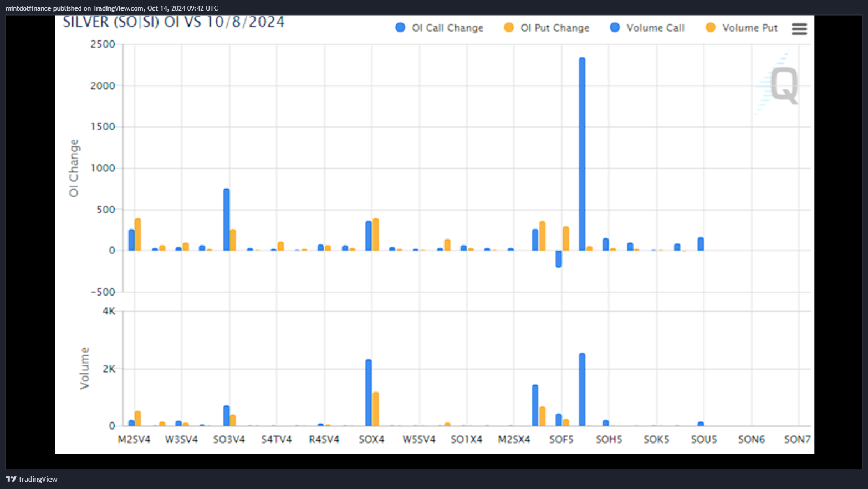The image size is (868, 489).
Task: Click the SOH5 axis label
Action: [x=609, y=439]
